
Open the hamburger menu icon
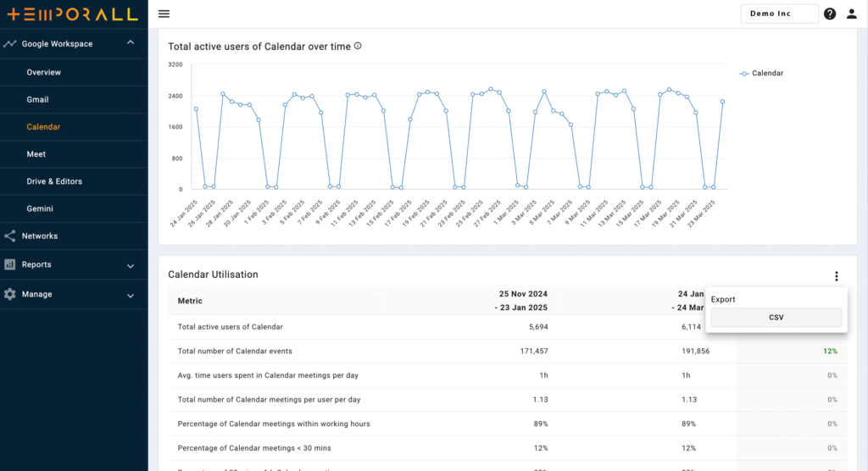tap(164, 14)
